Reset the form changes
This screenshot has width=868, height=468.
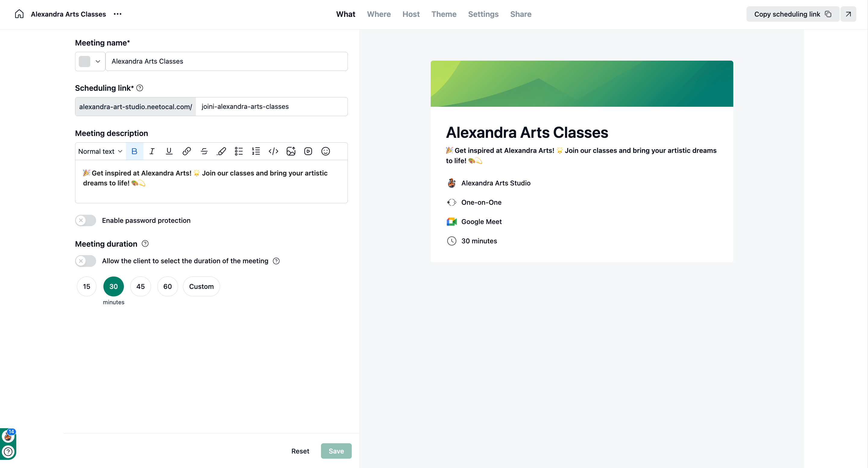point(300,451)
